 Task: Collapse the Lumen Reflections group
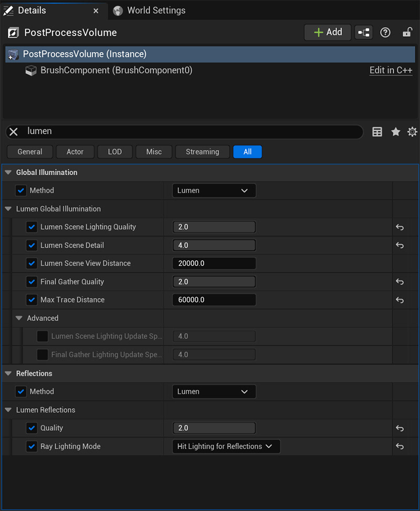coord(8,410)
